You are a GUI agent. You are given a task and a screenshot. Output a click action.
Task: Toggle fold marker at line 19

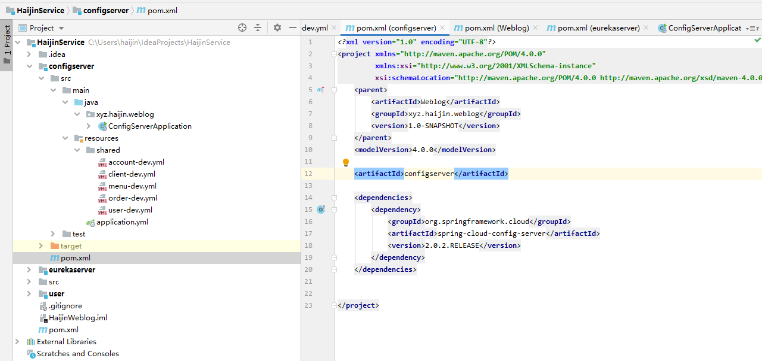point(334,258)
